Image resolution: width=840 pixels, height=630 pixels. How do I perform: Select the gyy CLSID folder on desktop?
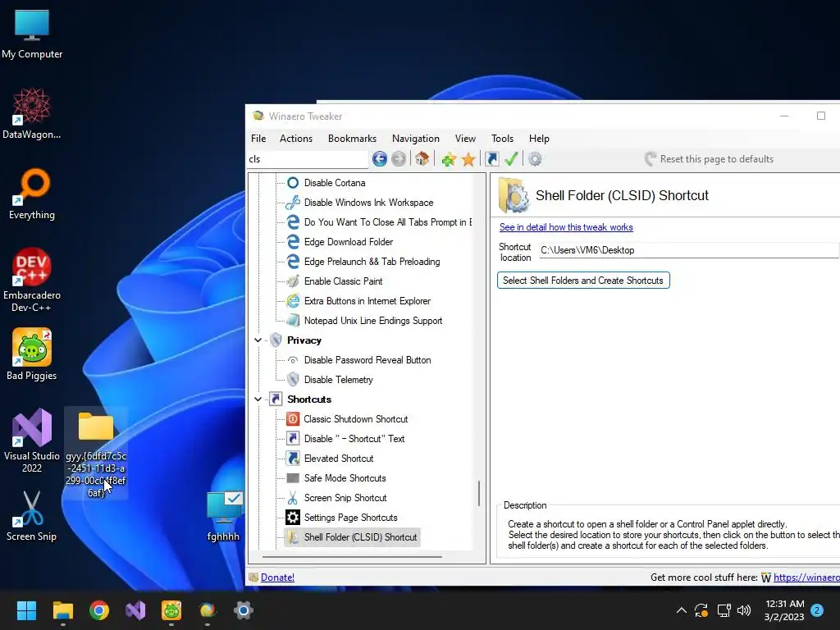[x=96, y=454]
